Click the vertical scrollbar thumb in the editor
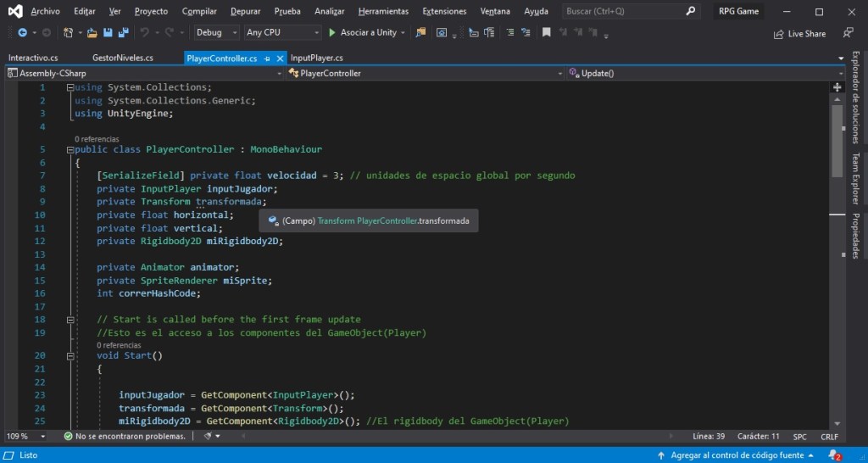This screenshot has height=463, width=868. (837, 140)
